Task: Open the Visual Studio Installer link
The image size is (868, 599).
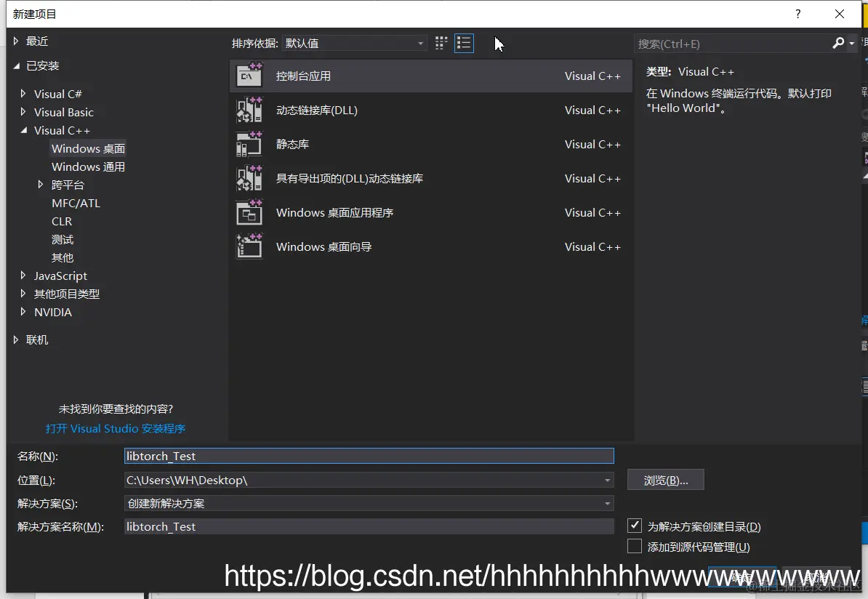Action: coord(115,428)
